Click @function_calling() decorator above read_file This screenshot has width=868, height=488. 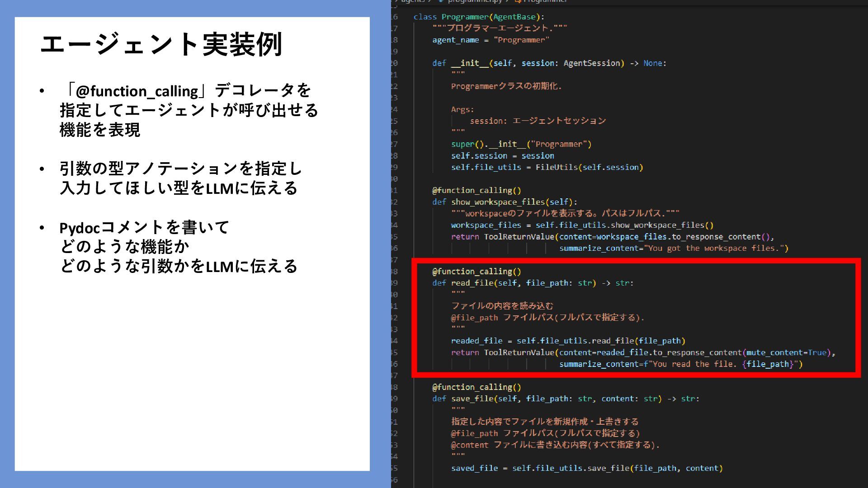pos(476,271)
